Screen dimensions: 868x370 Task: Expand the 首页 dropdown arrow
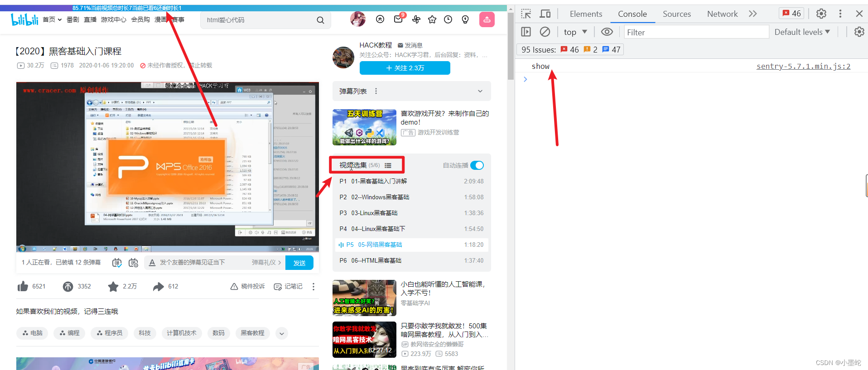pos(60,19)
